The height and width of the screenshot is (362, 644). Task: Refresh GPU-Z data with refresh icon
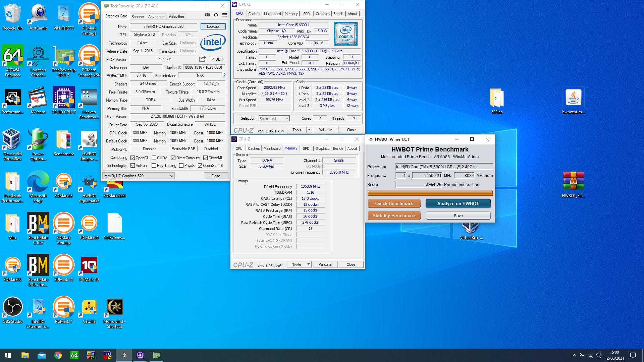coord(216,15)
